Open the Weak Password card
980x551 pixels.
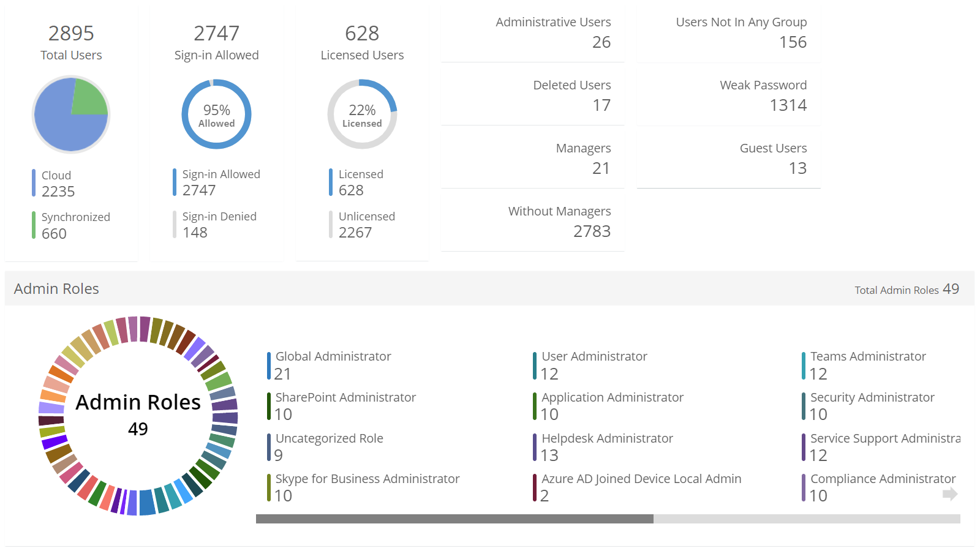pyautogui.click(x=728, y=96)
